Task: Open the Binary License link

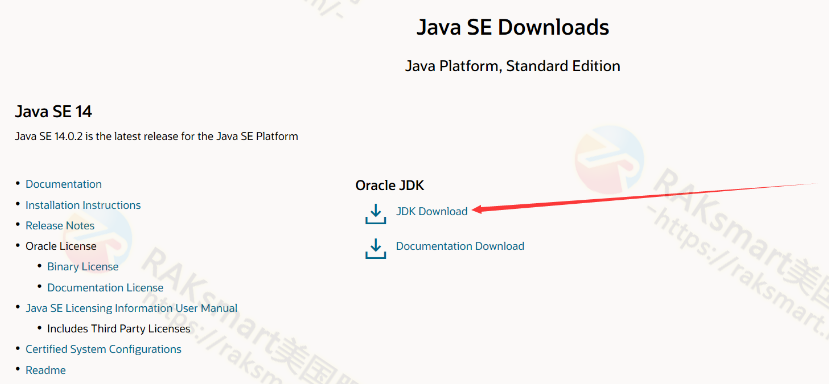Action: pyautogui.click(x=82, y=267)
